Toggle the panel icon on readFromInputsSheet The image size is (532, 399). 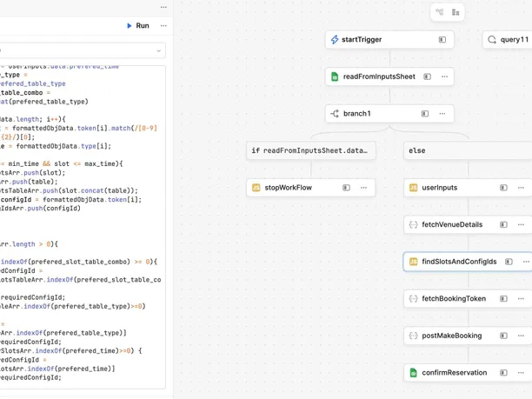427,76
